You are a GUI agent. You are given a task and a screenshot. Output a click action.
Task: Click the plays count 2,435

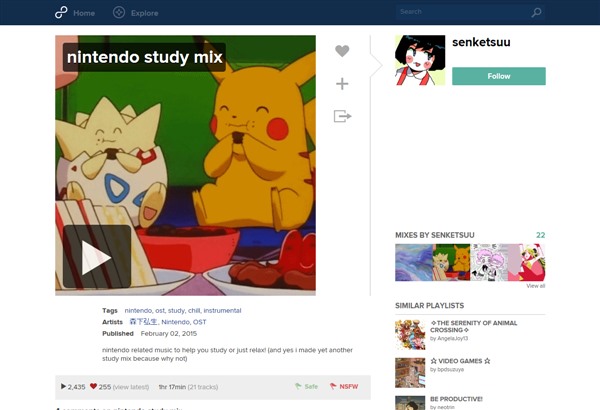[x=73, y=387]
